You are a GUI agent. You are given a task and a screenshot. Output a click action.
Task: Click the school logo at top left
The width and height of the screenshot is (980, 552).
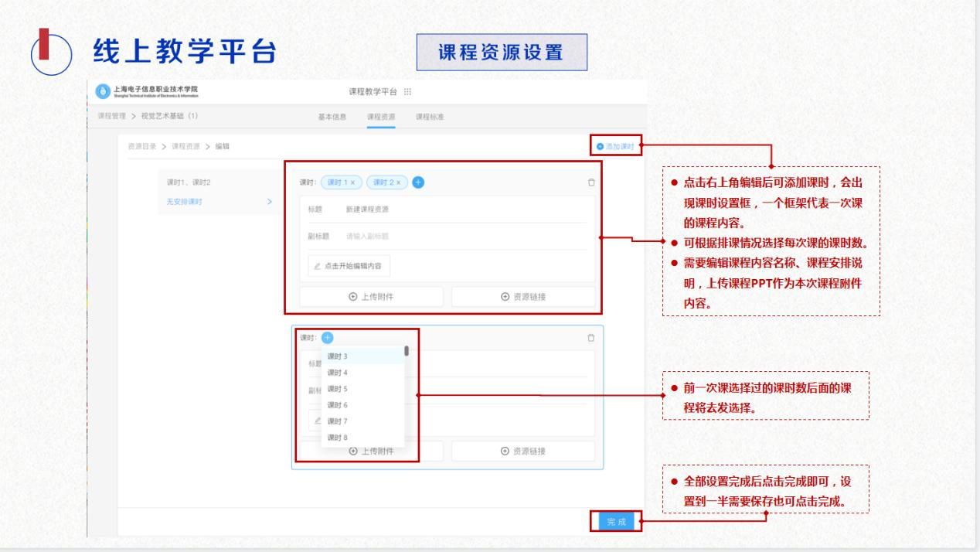(104, 91)
